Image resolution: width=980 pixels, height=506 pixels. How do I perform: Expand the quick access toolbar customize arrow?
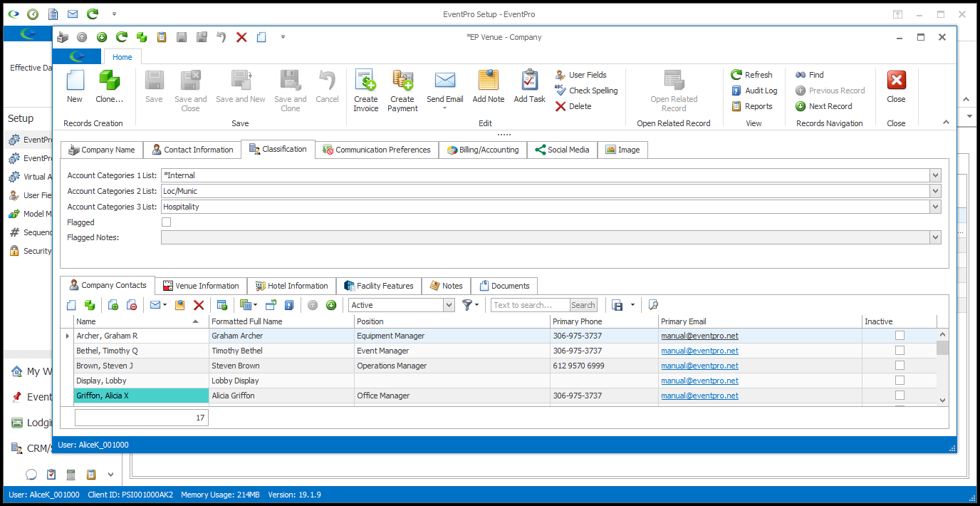tap(283, 37)
